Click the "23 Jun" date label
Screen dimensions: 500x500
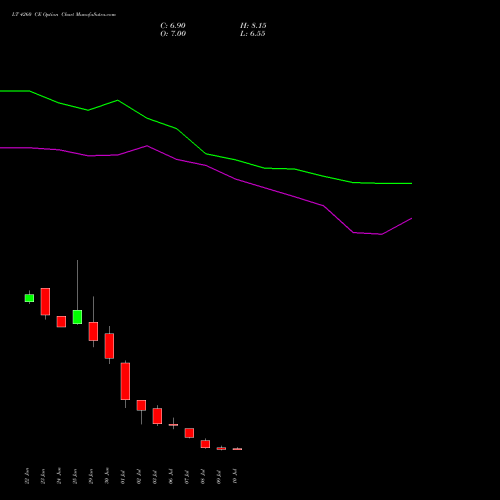click(43, 476)
